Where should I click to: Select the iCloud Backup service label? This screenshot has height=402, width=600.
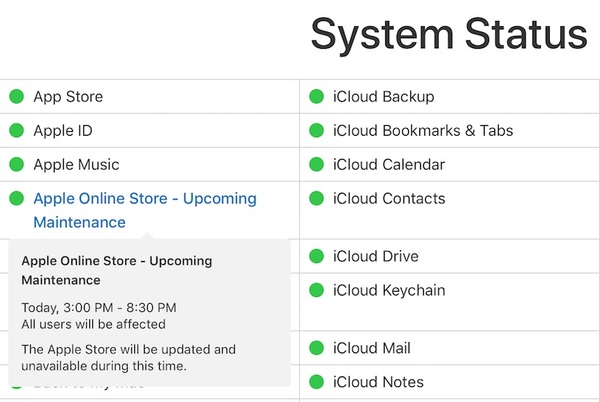[383, 96]
